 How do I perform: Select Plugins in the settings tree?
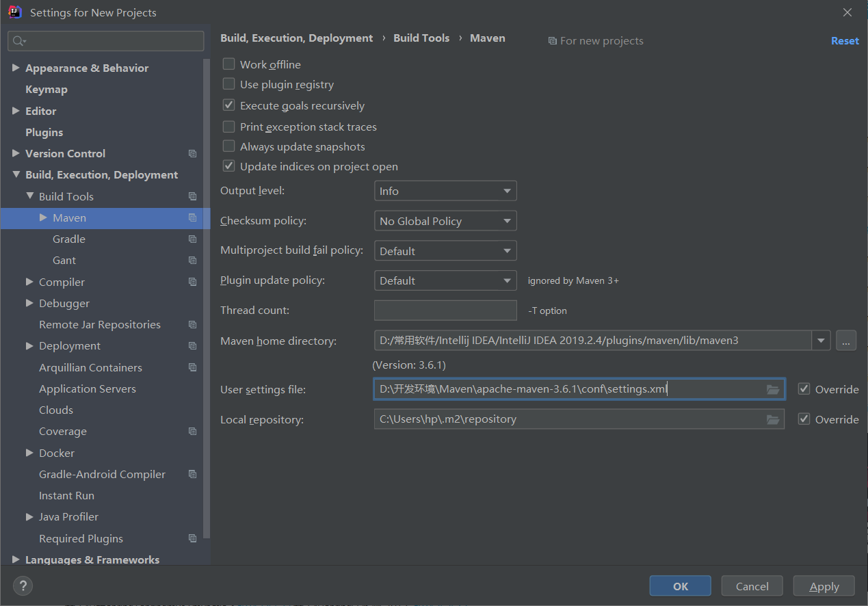click(44, 132)
